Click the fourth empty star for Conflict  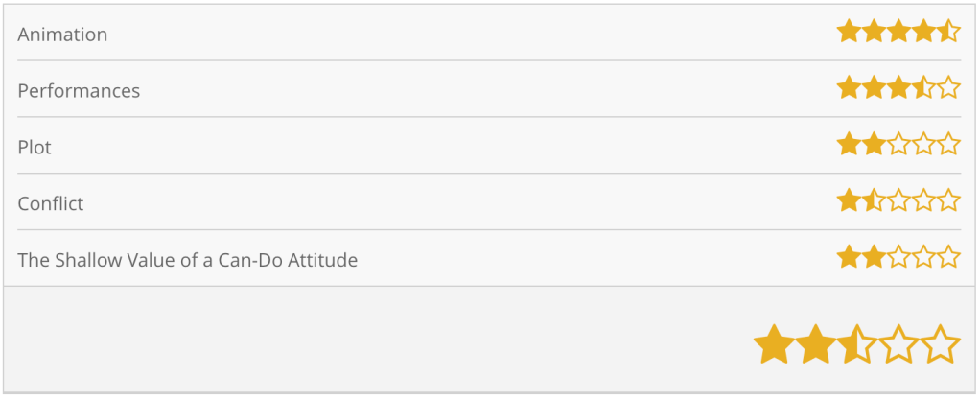pyautogui.click(x=923, y=202)
